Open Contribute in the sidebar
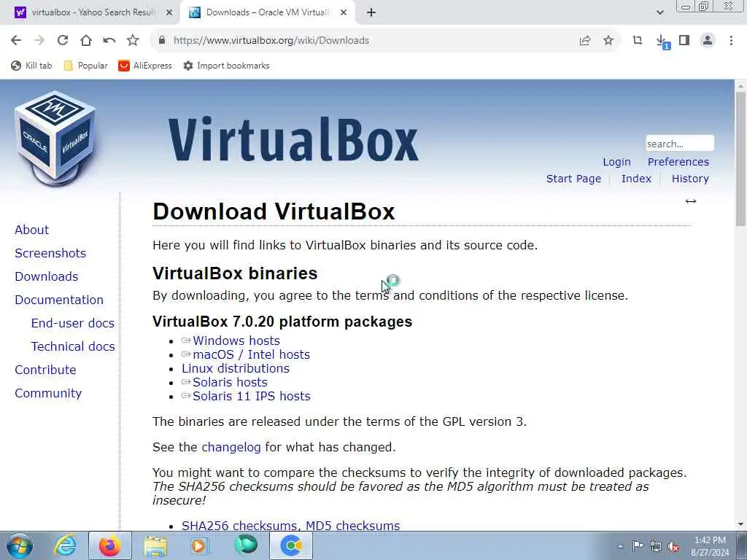This screenshot has width=747, height=560. (x=45, y=370)
